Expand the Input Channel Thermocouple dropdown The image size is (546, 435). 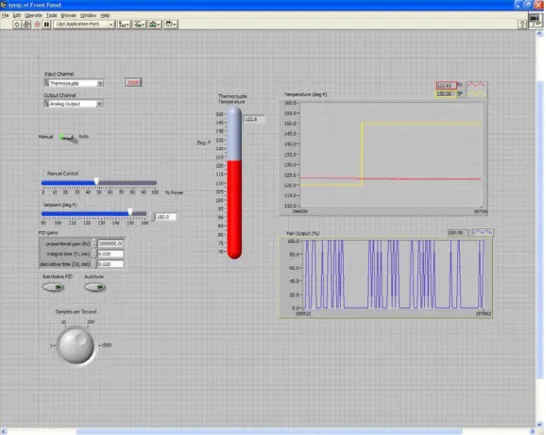100,83
